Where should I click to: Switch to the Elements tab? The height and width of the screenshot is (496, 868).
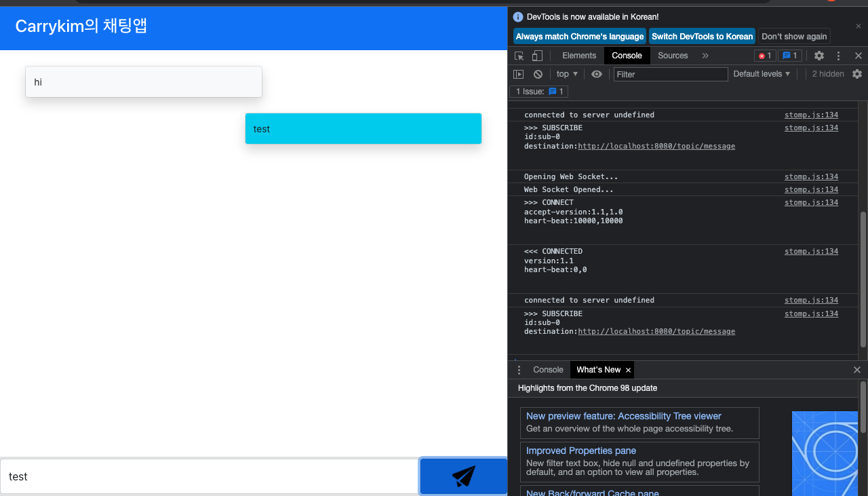pos(578,55)
